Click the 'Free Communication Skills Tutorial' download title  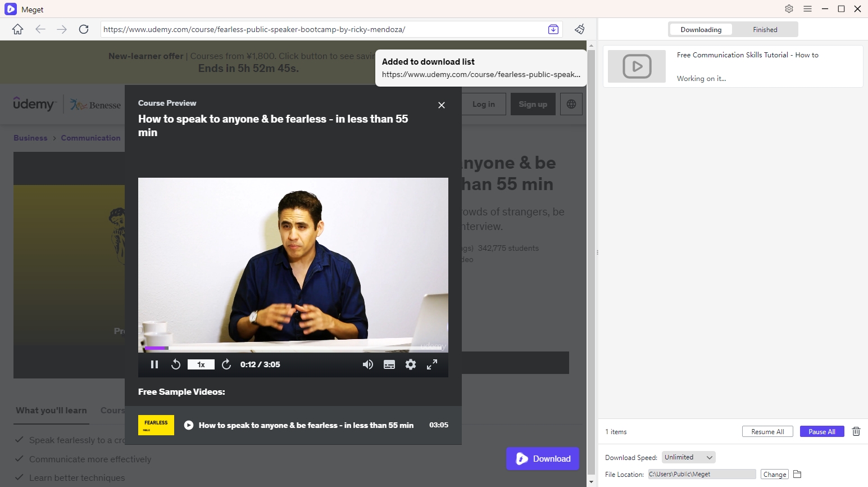pos(747,55)
